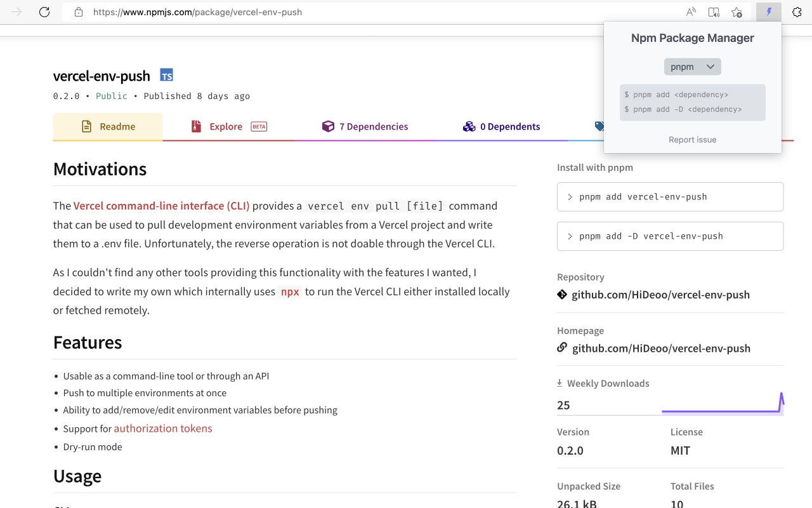Open the pnpm package manager dropdown
Screen dimensions: 812x508
coord(693,67)
